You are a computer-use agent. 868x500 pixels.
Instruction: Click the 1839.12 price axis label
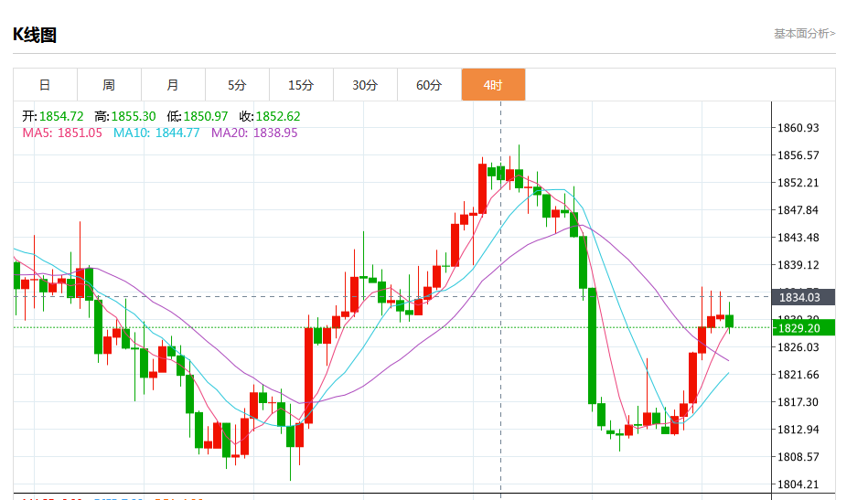798,265
